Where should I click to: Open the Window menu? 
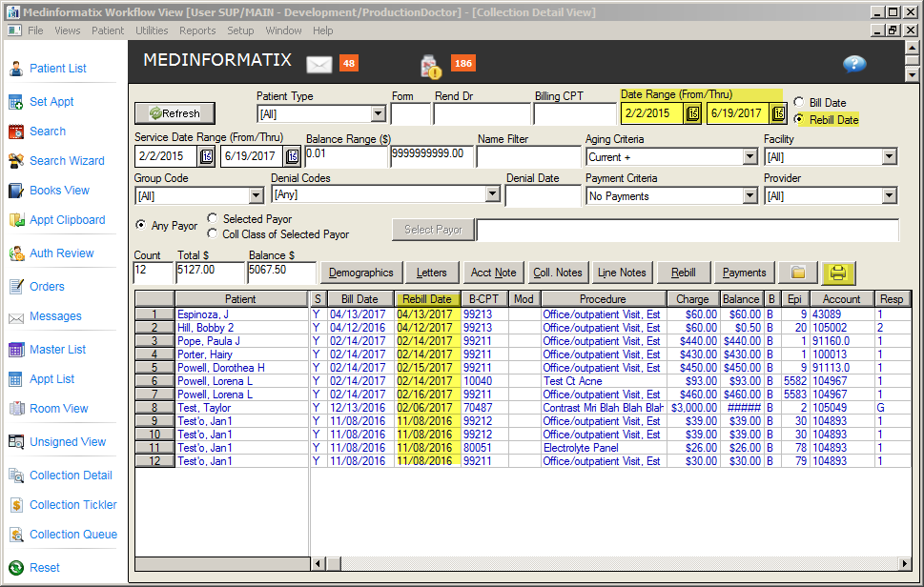283,30
